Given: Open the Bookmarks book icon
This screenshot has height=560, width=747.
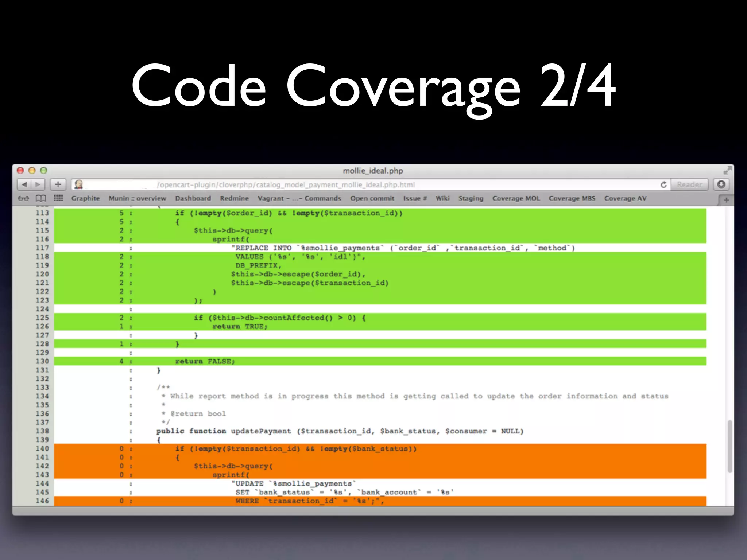Looking at the screenshot, I should pyautogui.click(x=41, y=198).
